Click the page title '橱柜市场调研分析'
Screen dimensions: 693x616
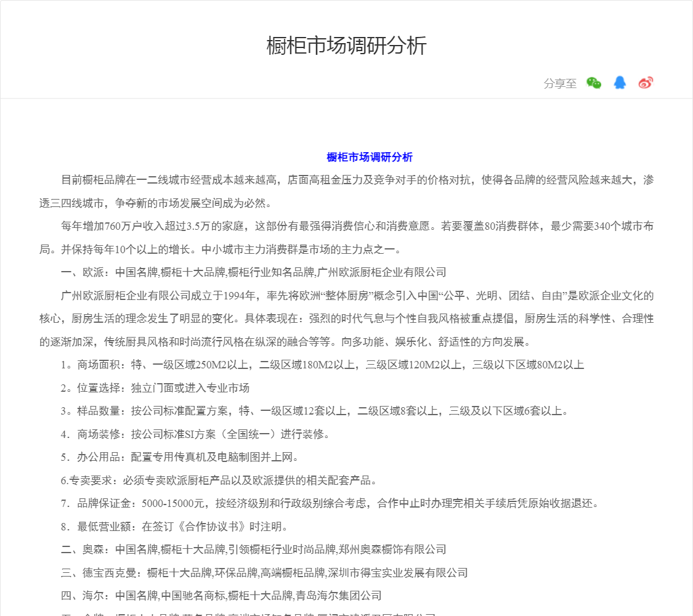pyautogui.click(x=346, y=46)
